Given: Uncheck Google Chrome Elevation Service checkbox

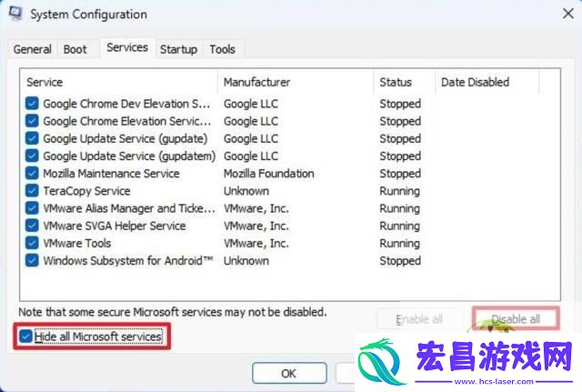Looking at the screenshot, I should coord(32,121).
